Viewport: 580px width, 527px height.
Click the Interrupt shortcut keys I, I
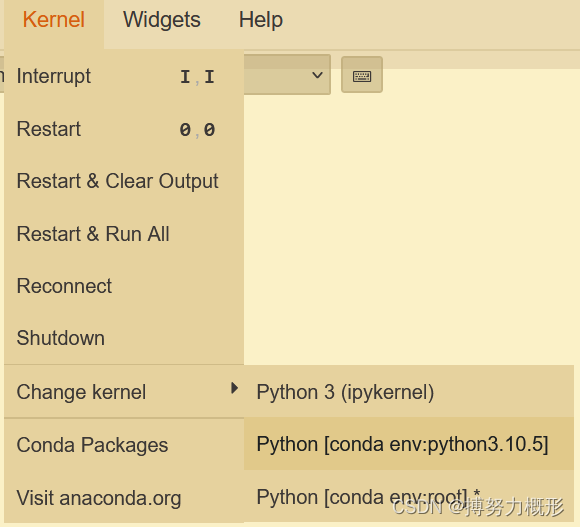pos(197,77)
